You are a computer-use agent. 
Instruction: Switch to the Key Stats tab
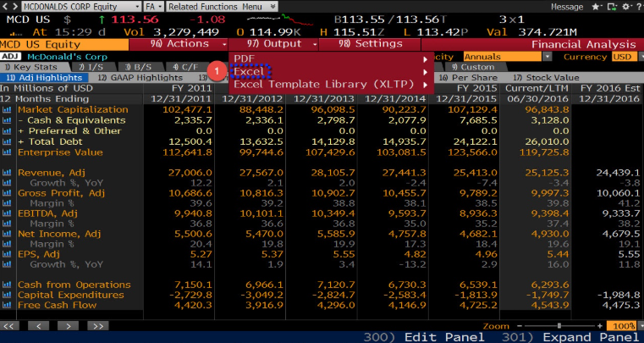[36, 67]
